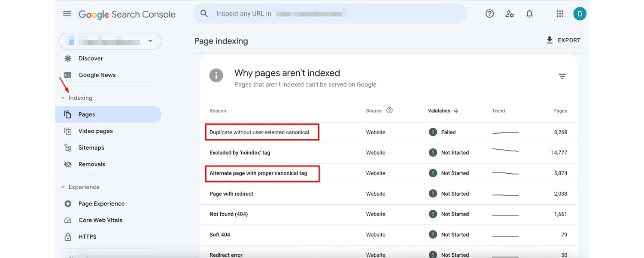The image size is (644, 258).
Task: Click the Removals sidebar icon
Action: 67,164
